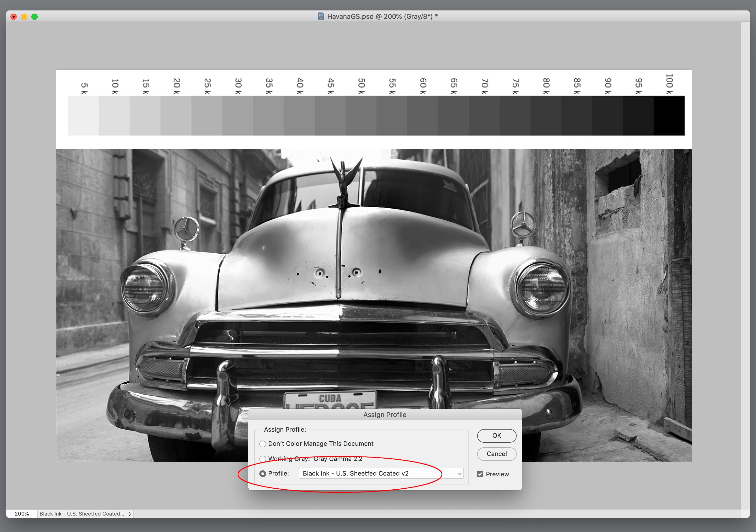This screenshot has width=756, height=532.
Task: Click the green zoom window button
Action: tap(35, 17)
